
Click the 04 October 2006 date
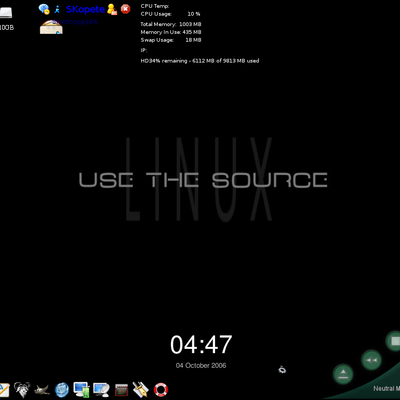click(x=201, y=365)
